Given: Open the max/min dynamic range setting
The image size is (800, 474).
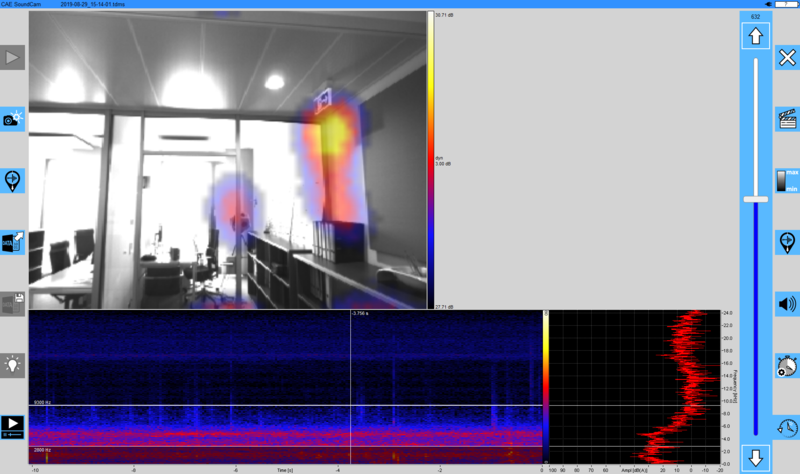Looking at the screenshot, I should tap(786, 181).
